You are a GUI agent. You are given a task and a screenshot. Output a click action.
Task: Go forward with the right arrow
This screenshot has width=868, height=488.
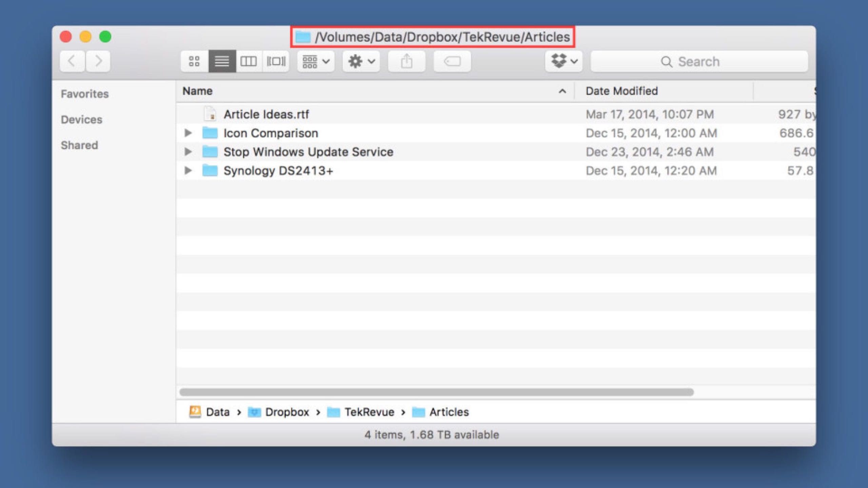(98, 61)
